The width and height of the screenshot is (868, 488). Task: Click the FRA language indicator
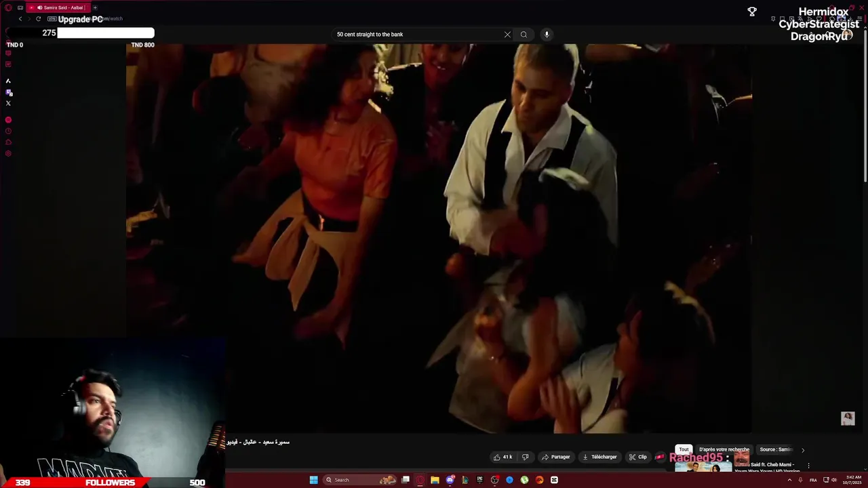click(813, 480)
